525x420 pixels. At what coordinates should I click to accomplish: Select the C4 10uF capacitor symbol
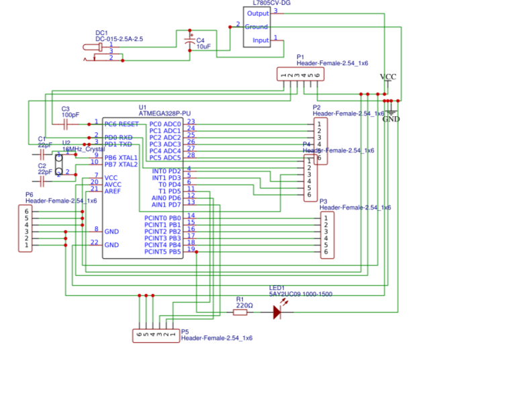tap(190, 40)
